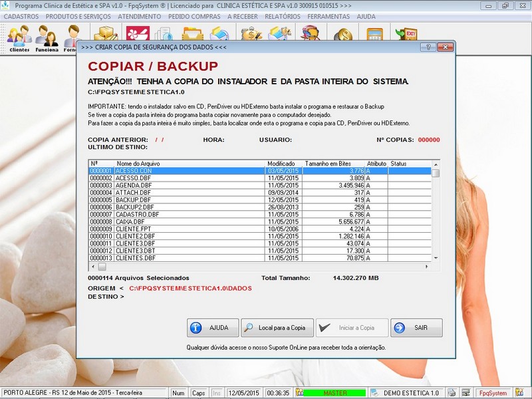Click the printer toolbar icon after the tray
The width and height of the screenshot is (532, 399).
(x=219, y=34)
